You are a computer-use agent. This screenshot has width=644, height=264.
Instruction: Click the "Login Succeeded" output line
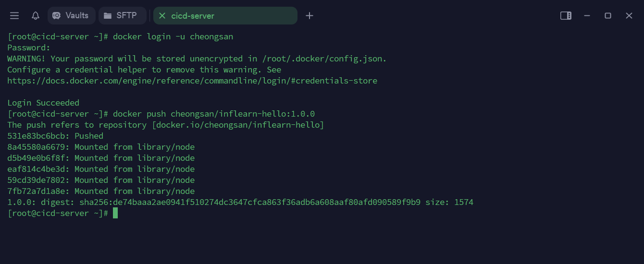(x=43, y=103)
